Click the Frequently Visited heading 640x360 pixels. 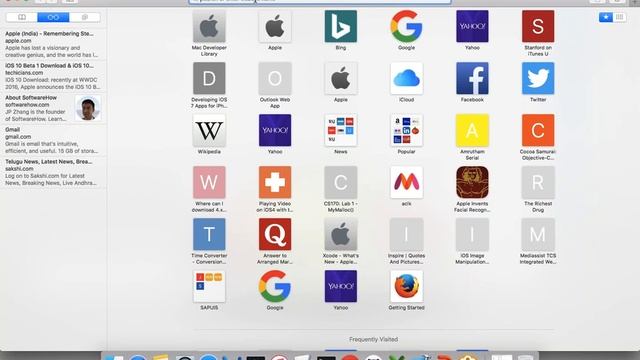tap(373, 339)
